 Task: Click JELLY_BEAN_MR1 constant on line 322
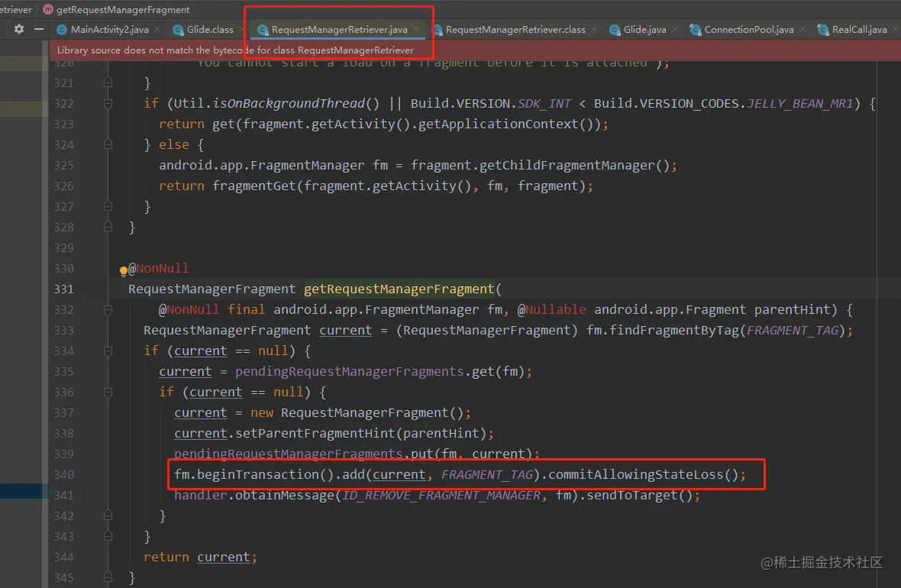point(800,103)
